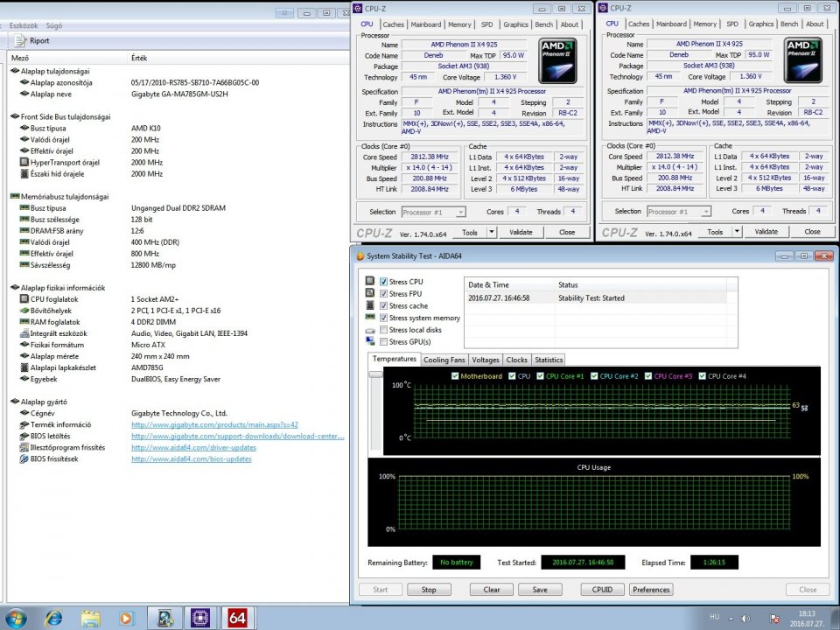Open Tools dropdown arrow in right CPU-Z
The width and height of the screenshot is (840, 630).
pos(737,231)
